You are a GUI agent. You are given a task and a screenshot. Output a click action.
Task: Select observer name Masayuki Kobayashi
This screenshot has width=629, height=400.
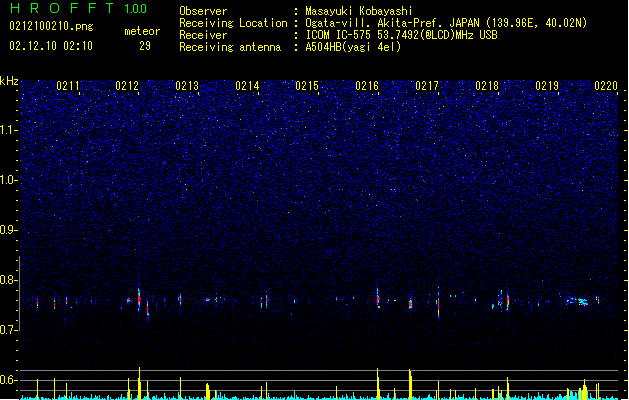pyautogui.click(x=359, y=11)
